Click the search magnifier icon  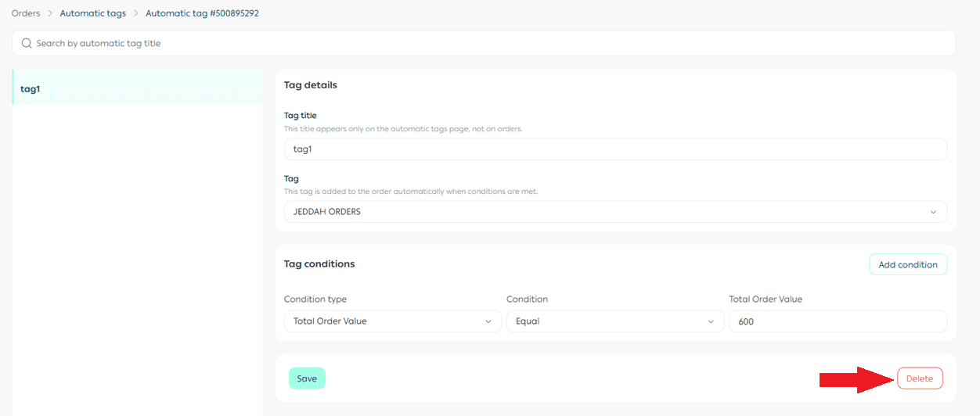coord(27,44)
